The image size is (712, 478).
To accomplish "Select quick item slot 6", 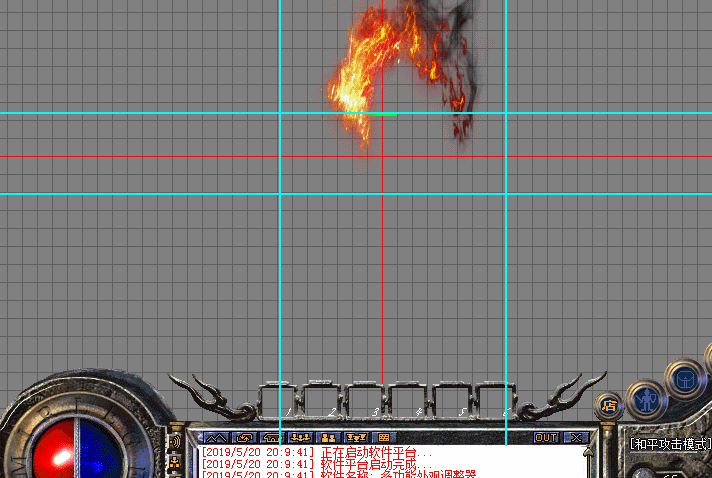I will click(494, 400).
